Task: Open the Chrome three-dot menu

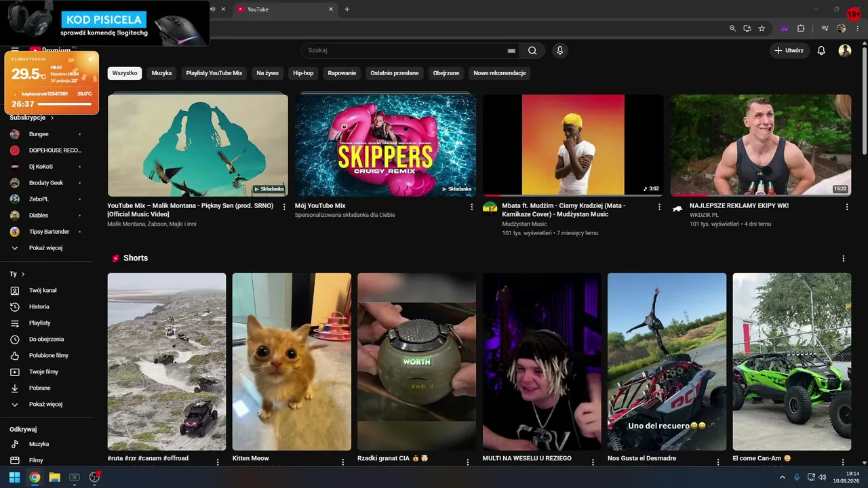Action: (x=857, y=28)
